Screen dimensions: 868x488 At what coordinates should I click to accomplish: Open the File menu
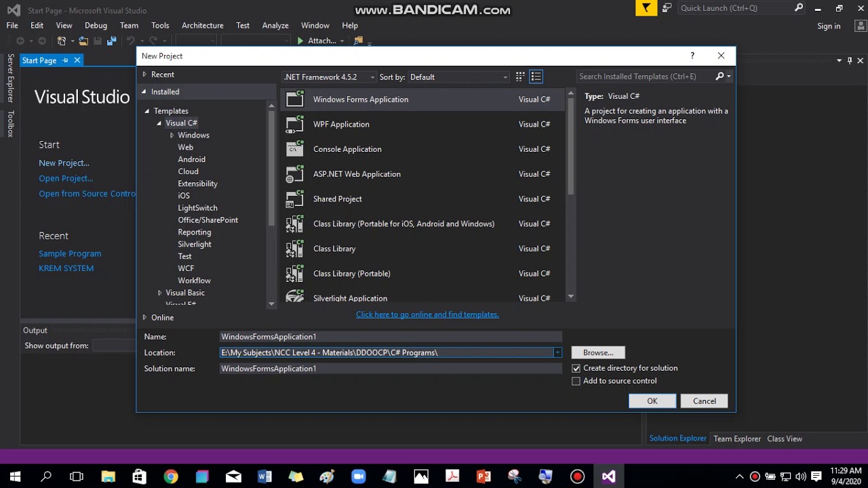click(x=12, y=26)
